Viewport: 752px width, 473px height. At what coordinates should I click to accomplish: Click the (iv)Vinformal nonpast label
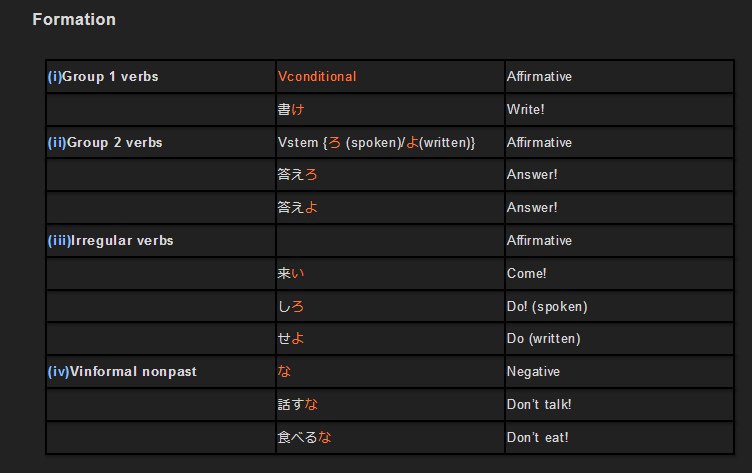(122, 372)
